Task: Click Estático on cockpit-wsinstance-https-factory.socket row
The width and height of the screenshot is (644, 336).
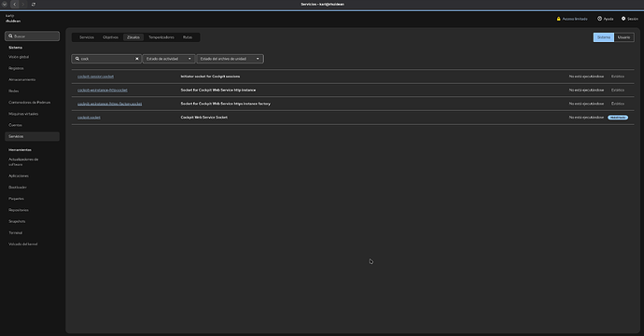Action: tap(618, 104)
